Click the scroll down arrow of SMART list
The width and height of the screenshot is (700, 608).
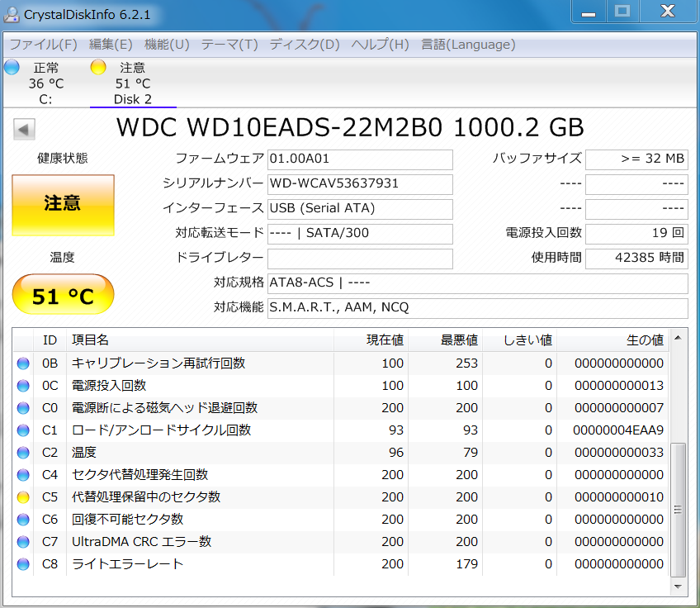click(679, 587)
